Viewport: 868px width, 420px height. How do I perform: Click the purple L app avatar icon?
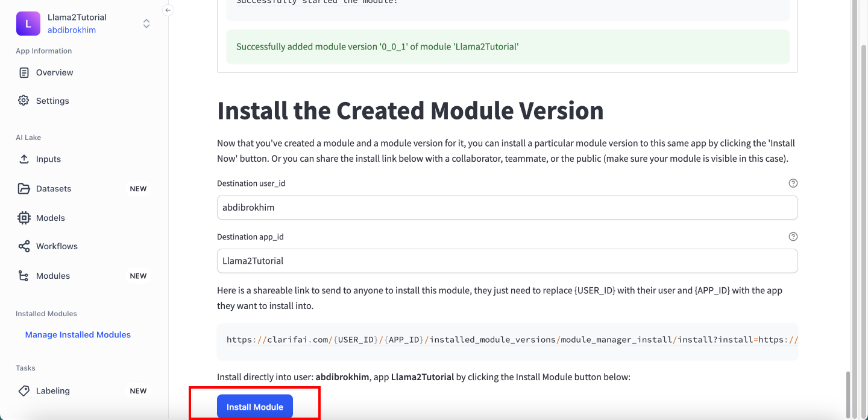pyautogui.click(x=28, y=24)
